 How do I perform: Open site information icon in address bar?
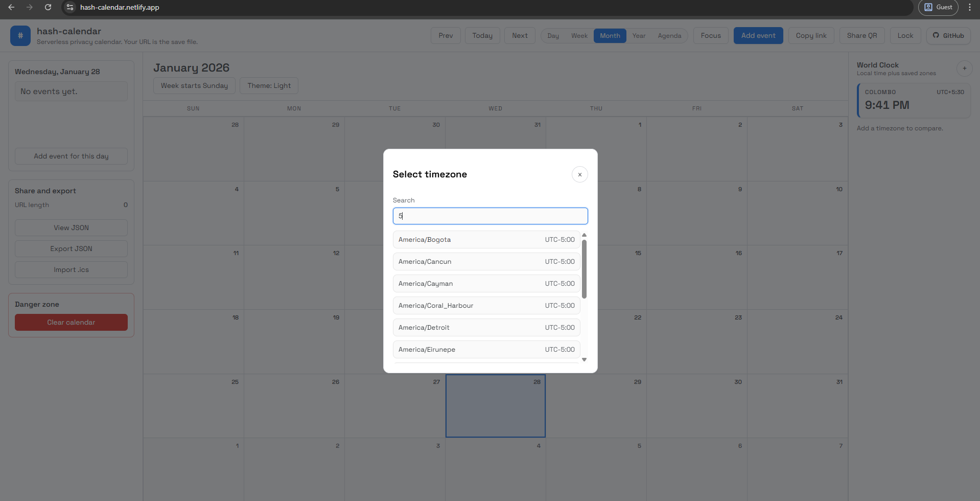click(70, 7)
